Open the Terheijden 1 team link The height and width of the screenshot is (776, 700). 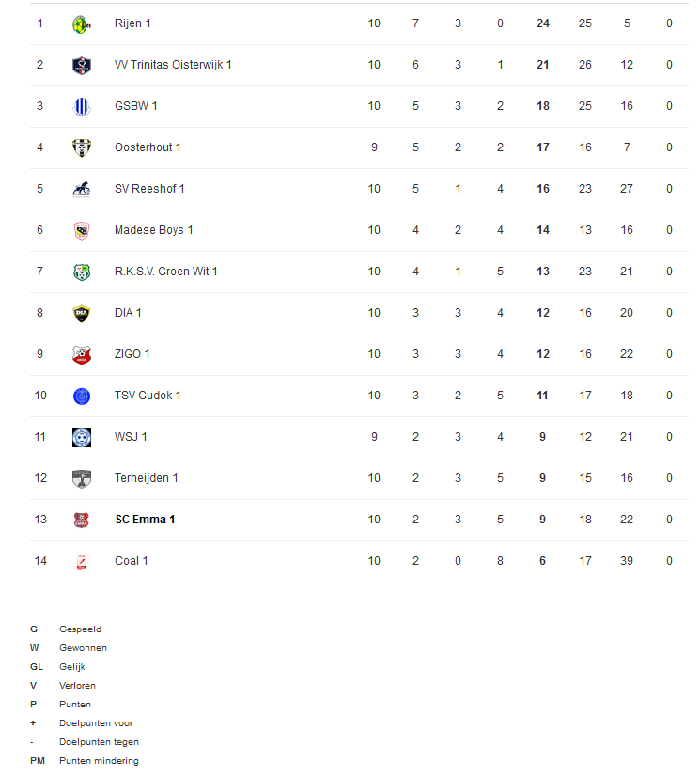pyautogui.click(x=146, y=478)
